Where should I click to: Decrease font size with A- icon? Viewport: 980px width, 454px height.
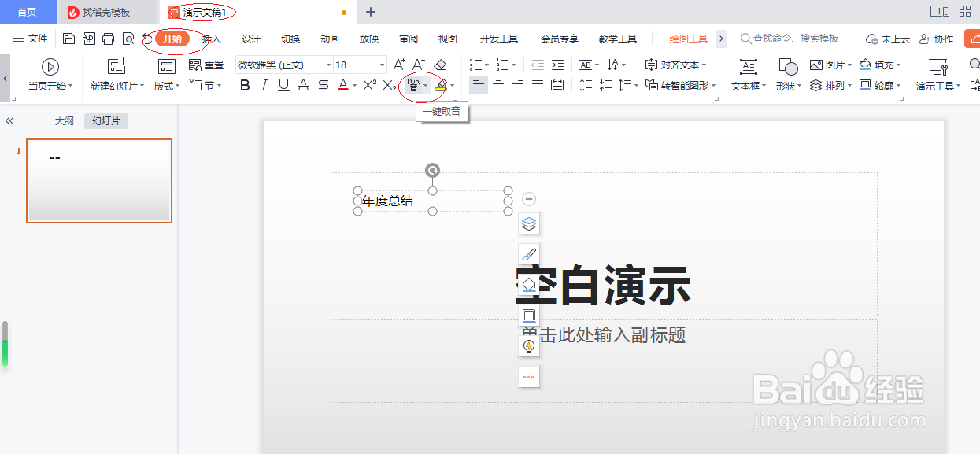tap(419, 65)
